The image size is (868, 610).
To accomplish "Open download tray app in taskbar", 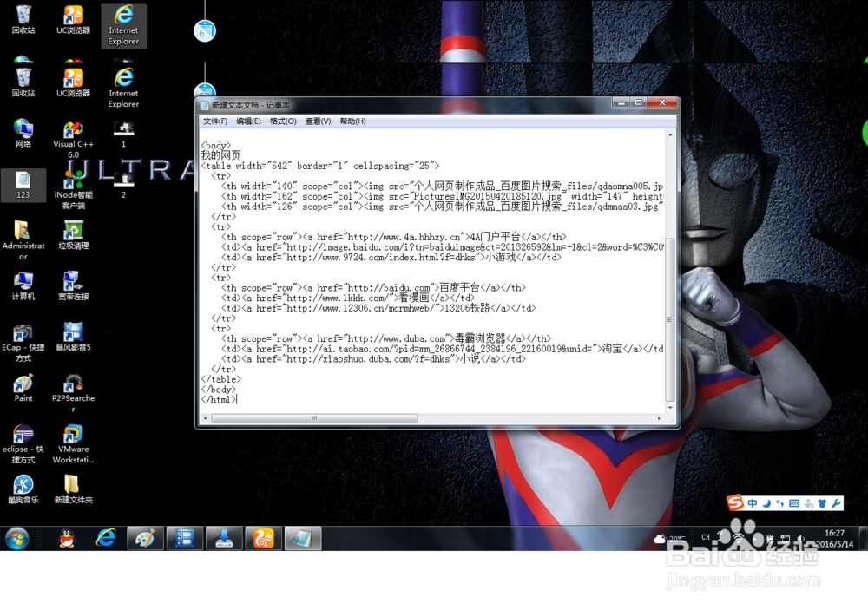I will [x=224, y=538].
